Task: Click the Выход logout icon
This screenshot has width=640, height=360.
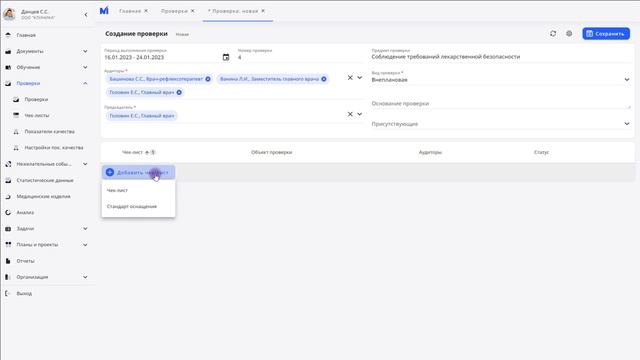Action: (x=8, y=293)
